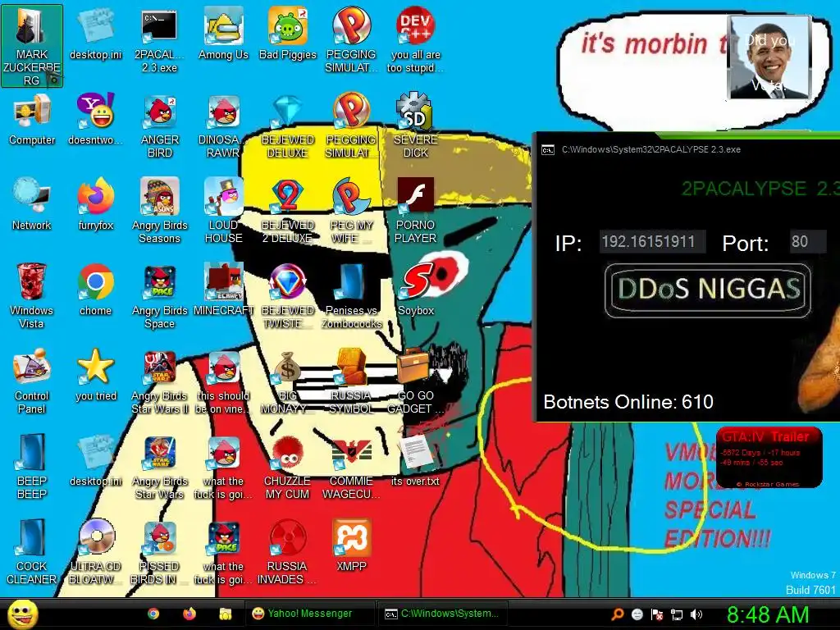Launch the Bad Piggies shortcut
The image size is (840, 630).
pos(288,34)
